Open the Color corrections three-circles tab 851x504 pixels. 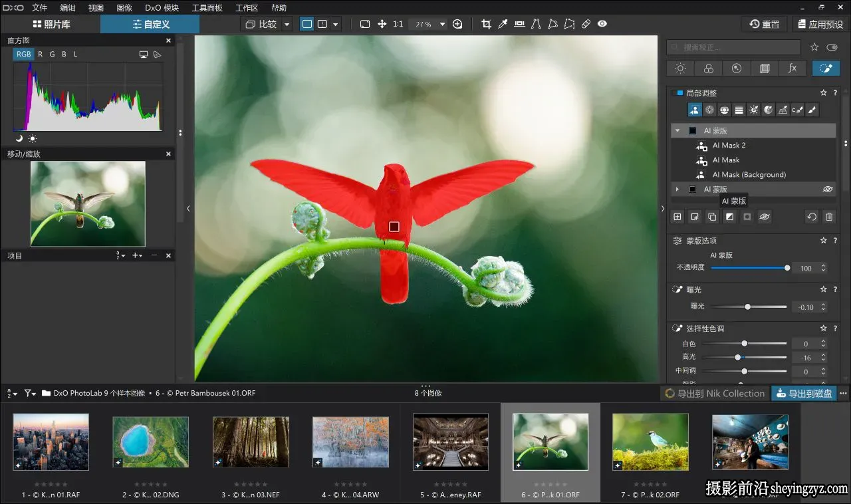click(709, 68)
